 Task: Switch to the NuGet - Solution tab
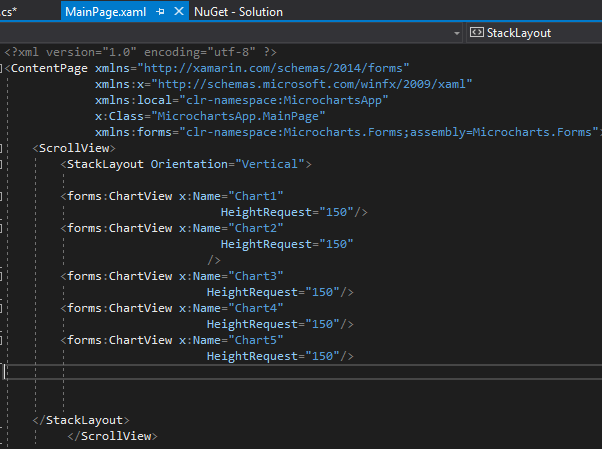tap(238, 12)
